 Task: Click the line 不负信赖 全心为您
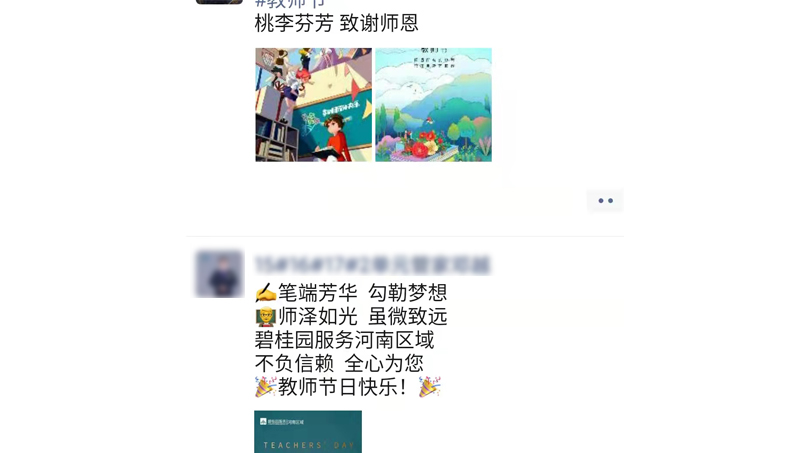(x=339, y=364)
